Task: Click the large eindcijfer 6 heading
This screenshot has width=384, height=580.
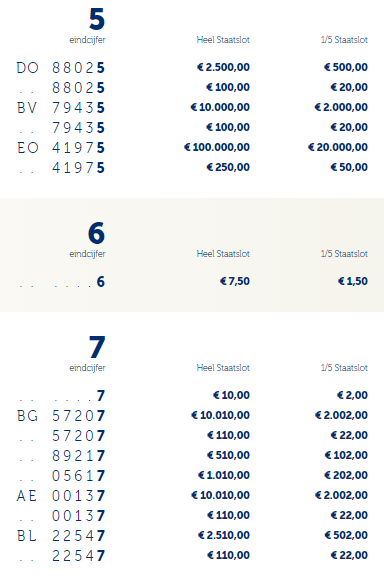Action: pyautogui.click(x=97, y=233)
